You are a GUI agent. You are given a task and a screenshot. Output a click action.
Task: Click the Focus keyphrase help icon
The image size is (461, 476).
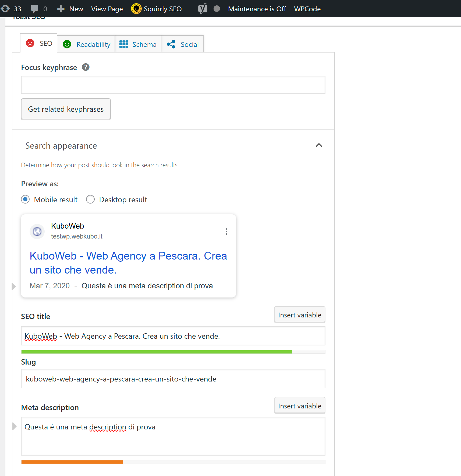tap(86, 67)
